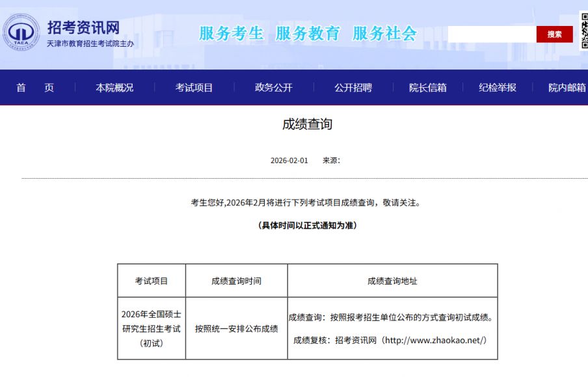
Task: Click the 成绩查询 page heading
Action: [308, 124]
